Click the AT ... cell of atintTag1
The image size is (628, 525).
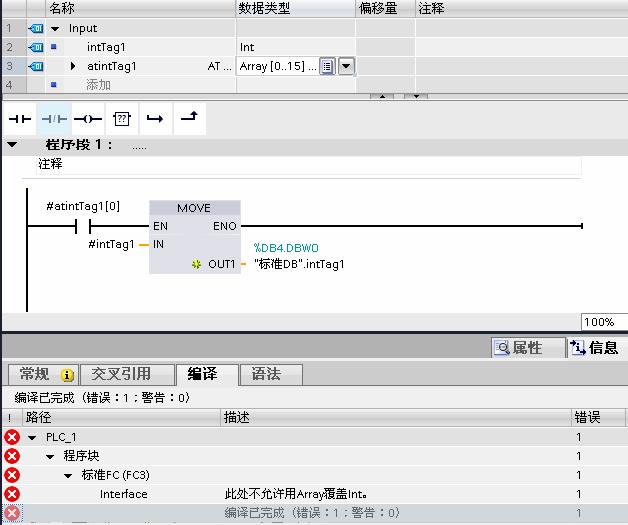click(219, 66)
